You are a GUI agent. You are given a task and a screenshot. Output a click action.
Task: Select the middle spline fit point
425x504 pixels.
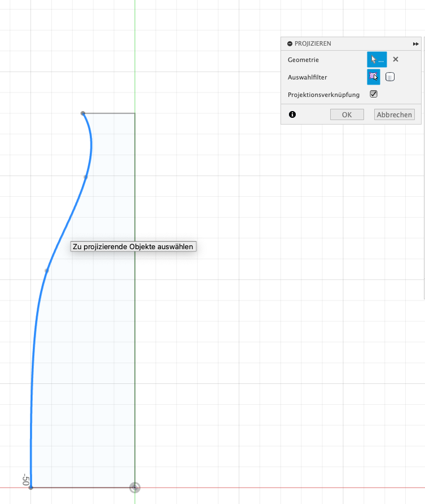pos(47,271)
